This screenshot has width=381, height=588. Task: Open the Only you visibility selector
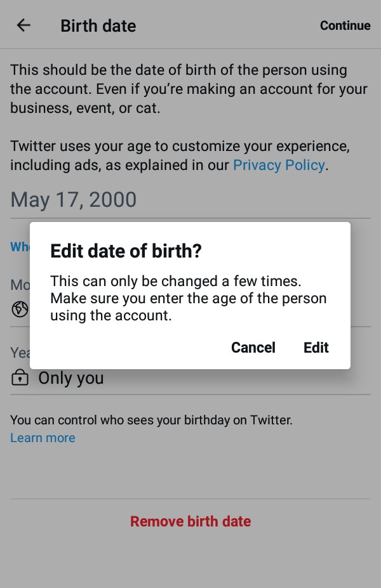(190, 377)
